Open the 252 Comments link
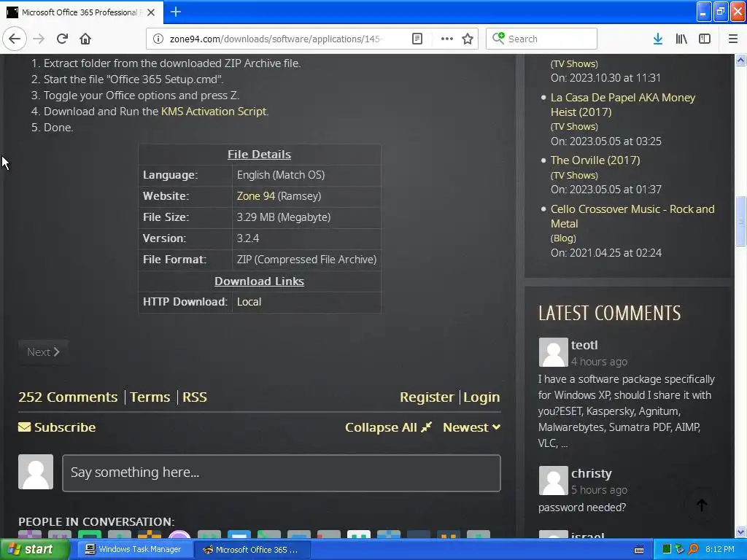 pyautogui.click(x=68, y=397)
